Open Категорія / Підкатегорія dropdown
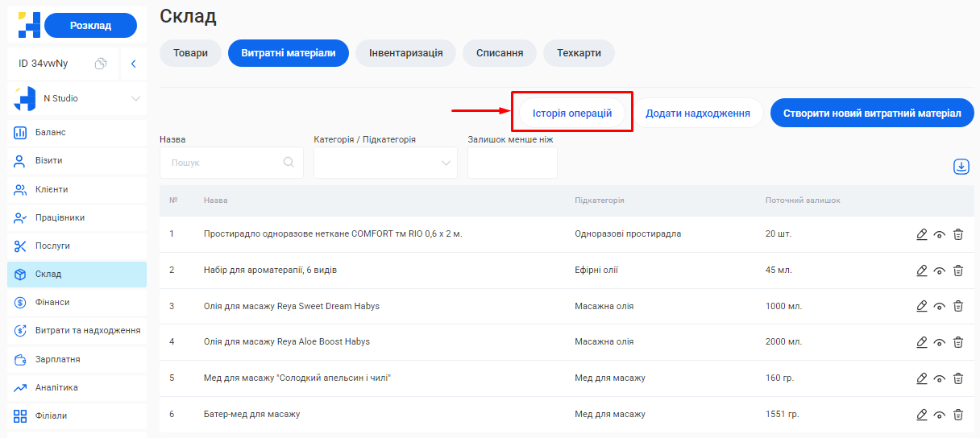The height and width of the screenshot is (438, 980). click(385, 163)
